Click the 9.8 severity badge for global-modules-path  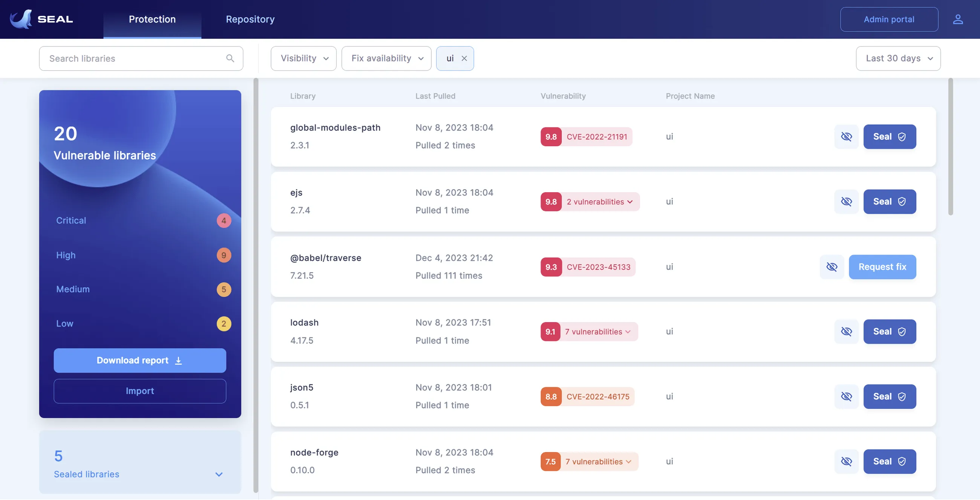tap(551, 136)
